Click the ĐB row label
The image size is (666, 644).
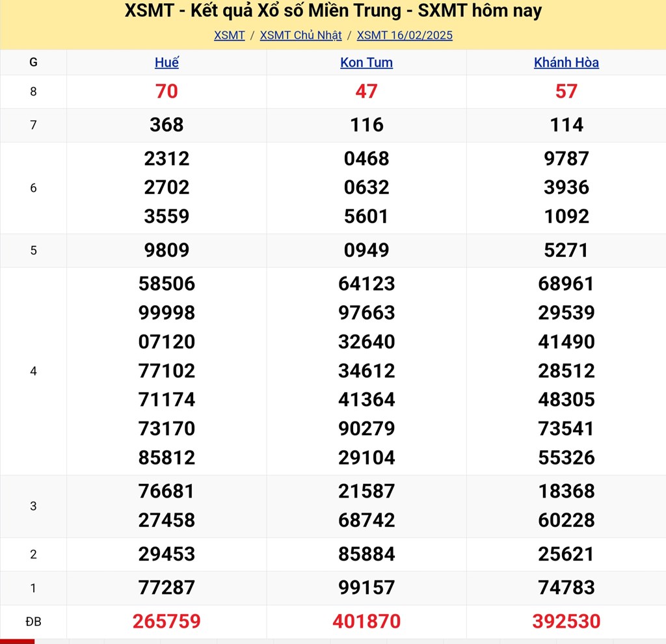pos(33,622)
